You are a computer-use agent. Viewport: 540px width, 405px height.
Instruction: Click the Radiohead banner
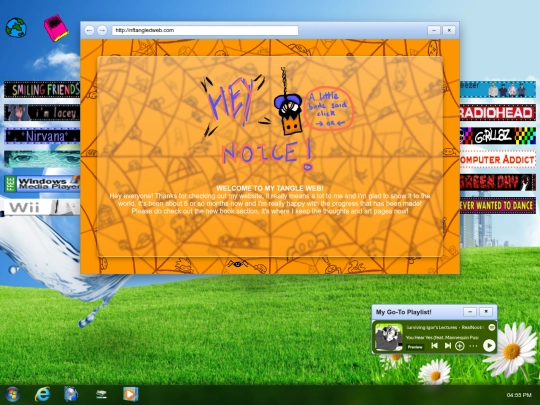498,113
